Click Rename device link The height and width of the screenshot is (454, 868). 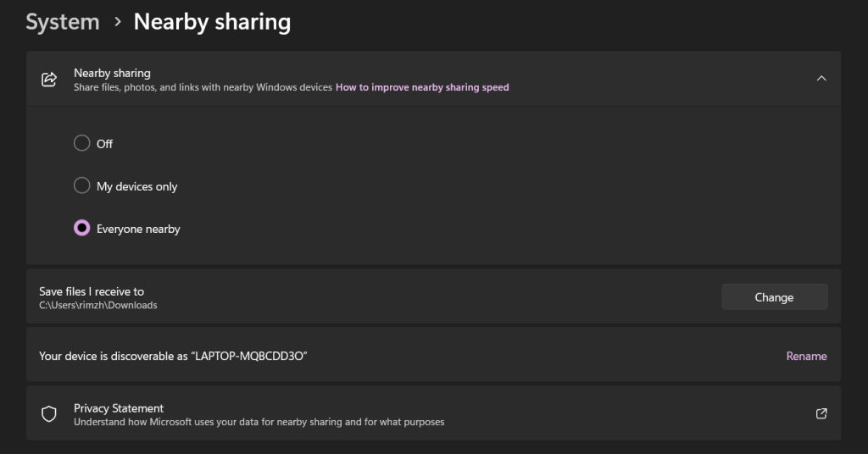[x=807, y=356]
